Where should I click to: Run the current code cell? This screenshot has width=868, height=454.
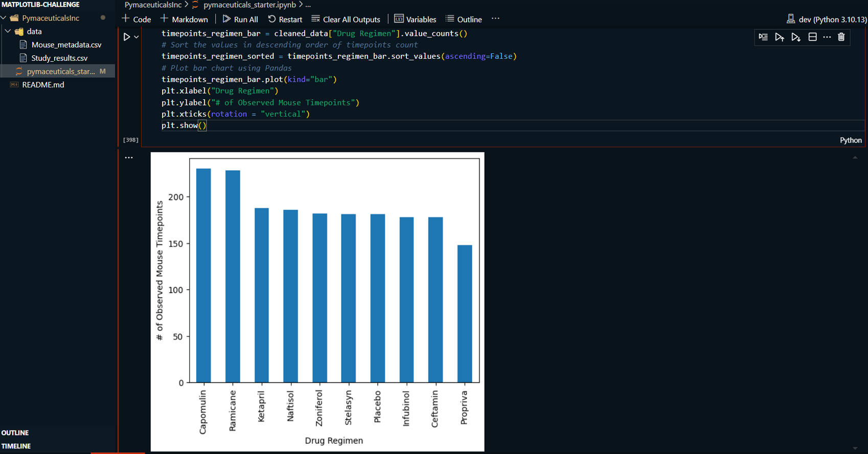pyautogui.click(x=127, y=37)
